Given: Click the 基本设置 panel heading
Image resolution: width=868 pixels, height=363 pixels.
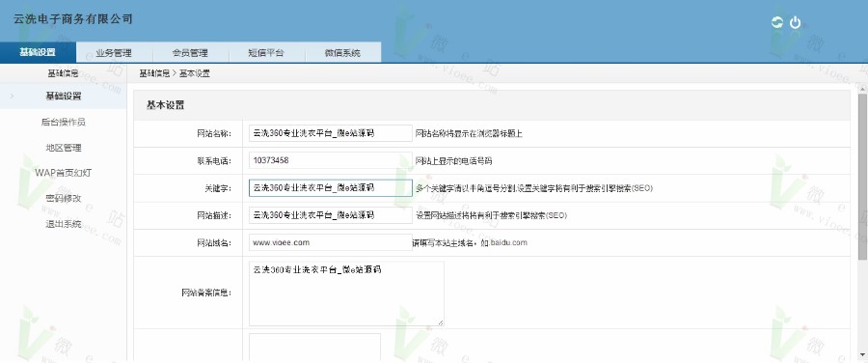Looking at the screenshot, I should (x=166, y=105).
